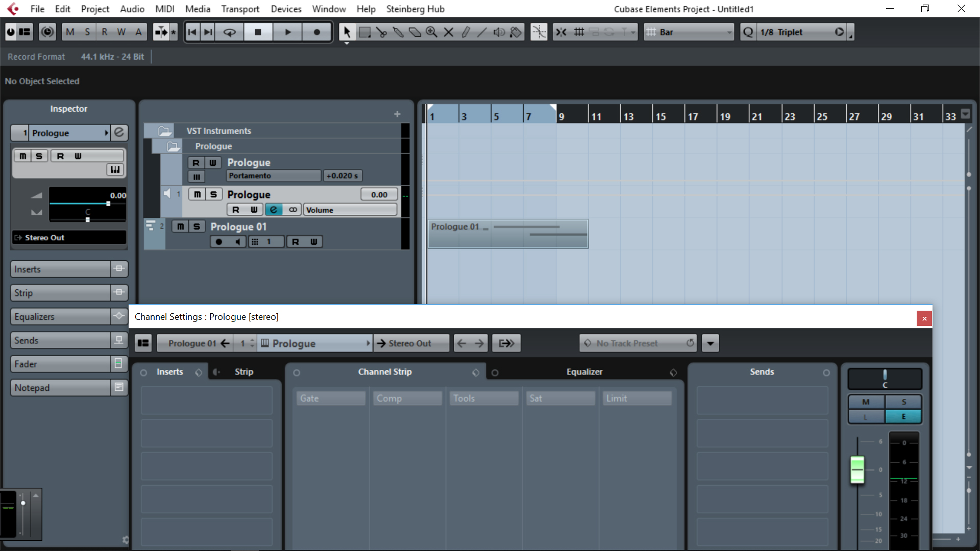Screen dimensions: 980x551
Task: Mute the Prologue instrument channel track
Action: (x=197, y=194)
